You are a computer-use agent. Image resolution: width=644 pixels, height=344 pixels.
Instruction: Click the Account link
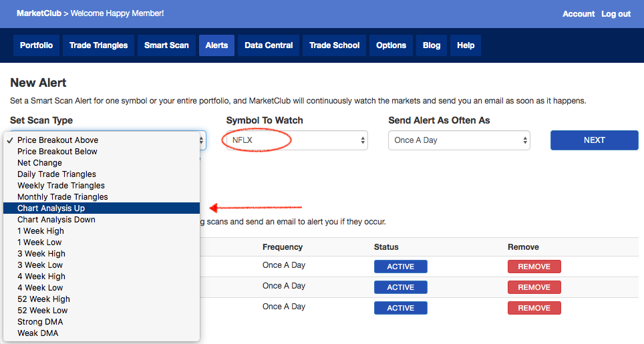coord(579,14)
